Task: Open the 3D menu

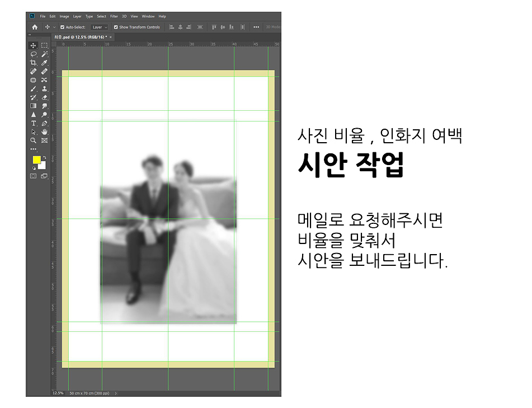Action: point(125,16)
